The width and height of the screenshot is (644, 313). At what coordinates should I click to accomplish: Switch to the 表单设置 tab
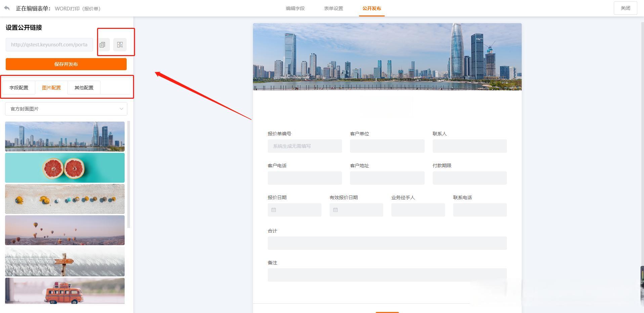[x=333, y=8]
